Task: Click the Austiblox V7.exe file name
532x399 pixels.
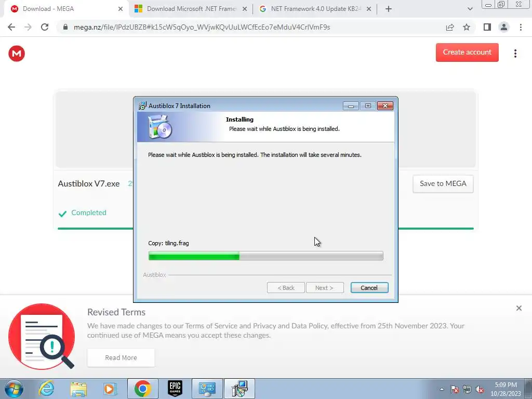Action: click(x=88, y=183)
